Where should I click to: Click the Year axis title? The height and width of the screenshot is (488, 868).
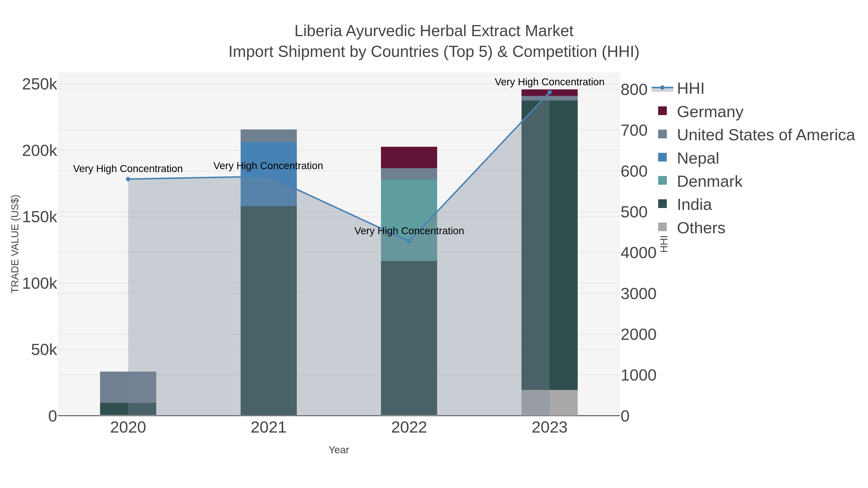(x=339, y=450)
